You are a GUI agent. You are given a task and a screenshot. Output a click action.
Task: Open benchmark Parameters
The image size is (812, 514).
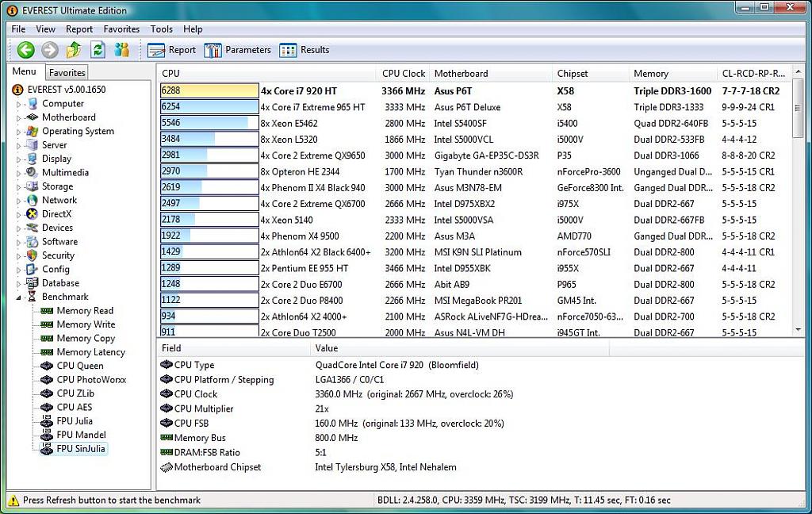(238, 50)
